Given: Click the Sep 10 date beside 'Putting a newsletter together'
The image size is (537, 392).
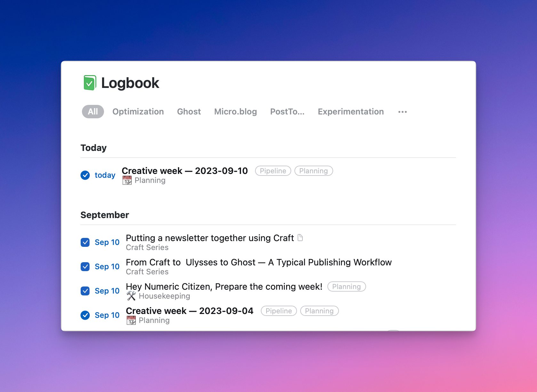Looking at the screenshot, I should click(107, 242).
